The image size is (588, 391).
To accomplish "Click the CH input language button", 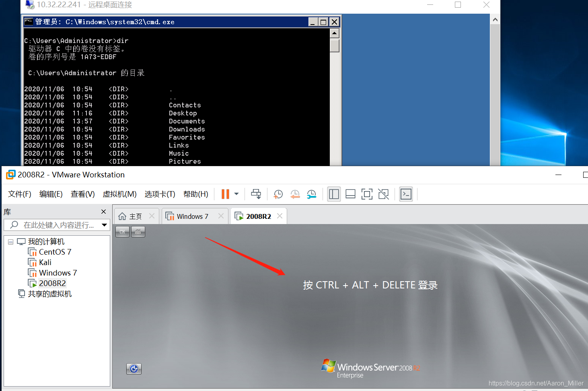I will coord(122,232).
